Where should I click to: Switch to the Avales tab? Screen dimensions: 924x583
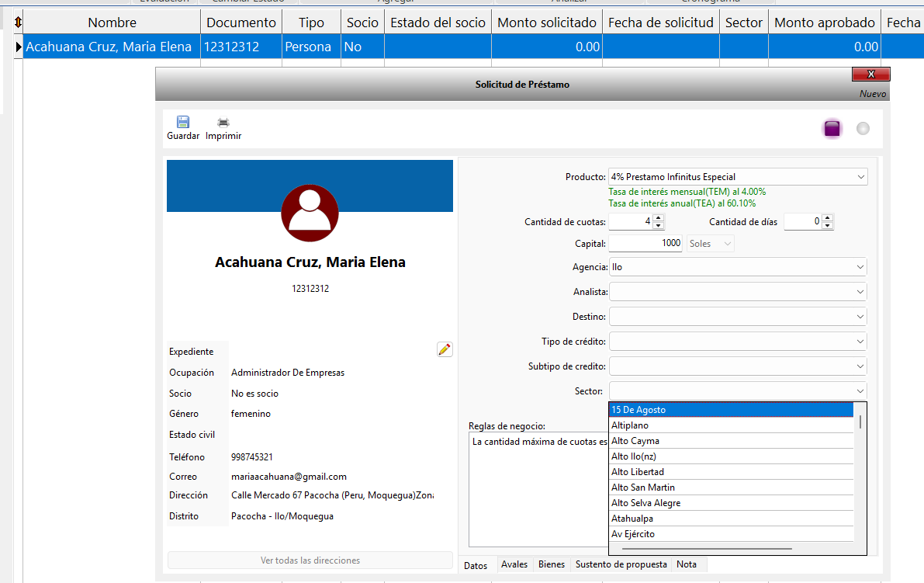514,564
